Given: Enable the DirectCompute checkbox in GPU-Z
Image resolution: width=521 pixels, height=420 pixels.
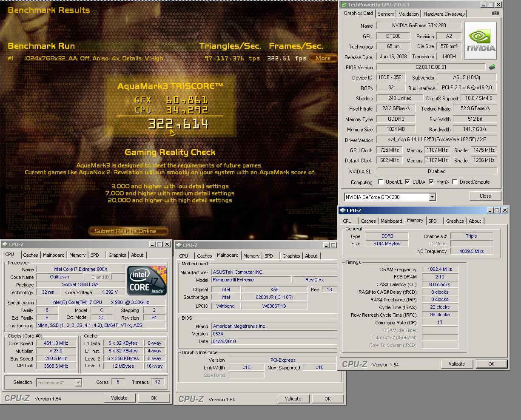Looking at the screenshot, I should (455, 182).
